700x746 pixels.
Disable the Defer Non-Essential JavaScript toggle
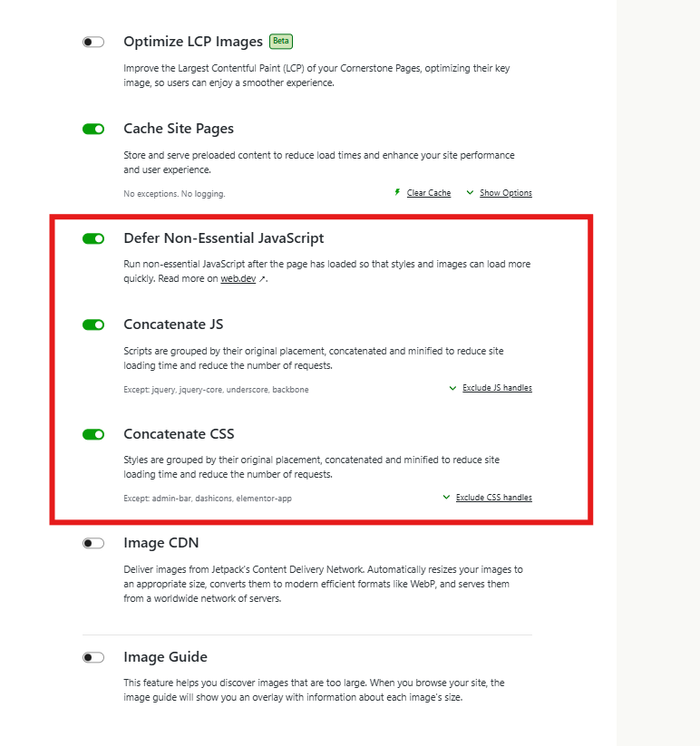93,238
